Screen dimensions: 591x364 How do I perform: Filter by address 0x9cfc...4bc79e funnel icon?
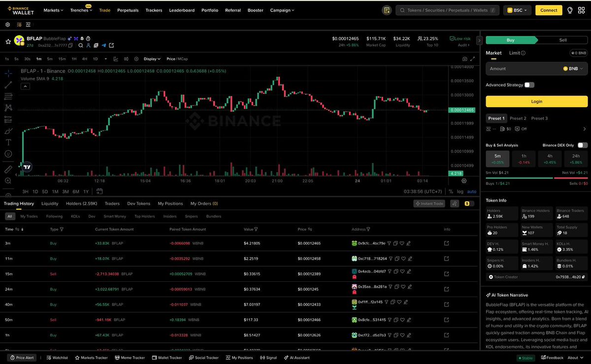click(x=389, y=243)
